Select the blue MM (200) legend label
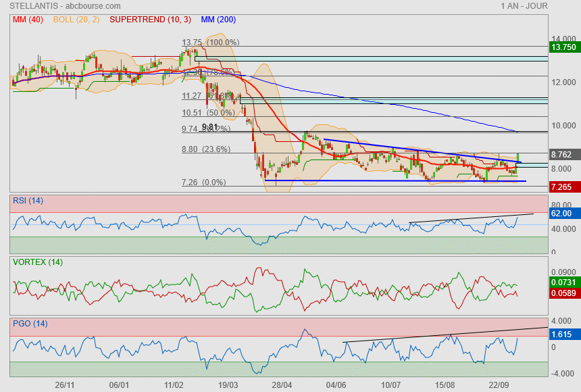581x392 pixels. (218, 20)
